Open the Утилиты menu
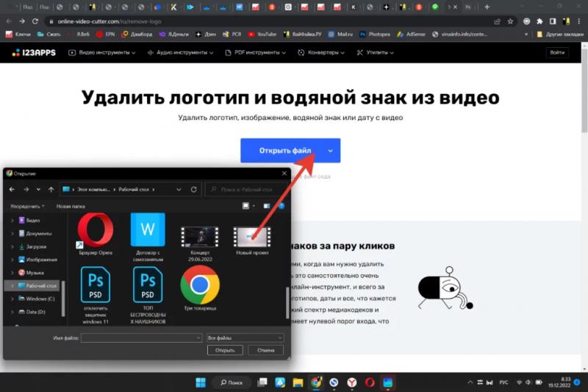 tap(375, 52)
